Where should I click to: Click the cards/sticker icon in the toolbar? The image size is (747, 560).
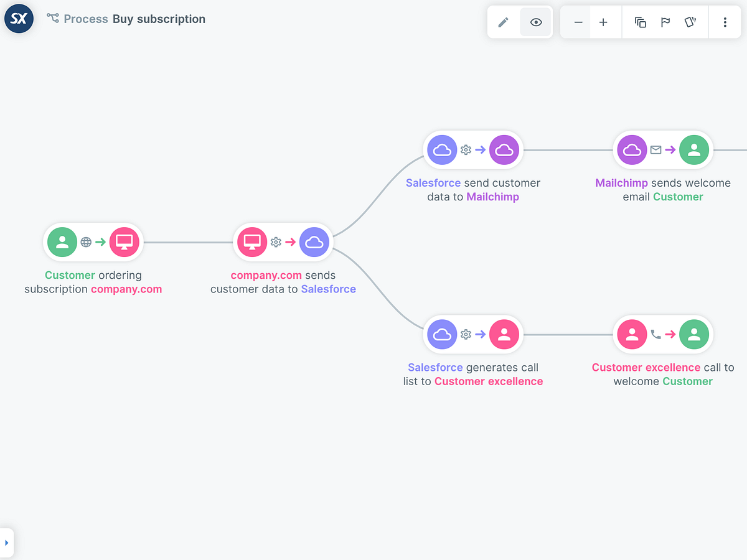click(x=690, y=22)
